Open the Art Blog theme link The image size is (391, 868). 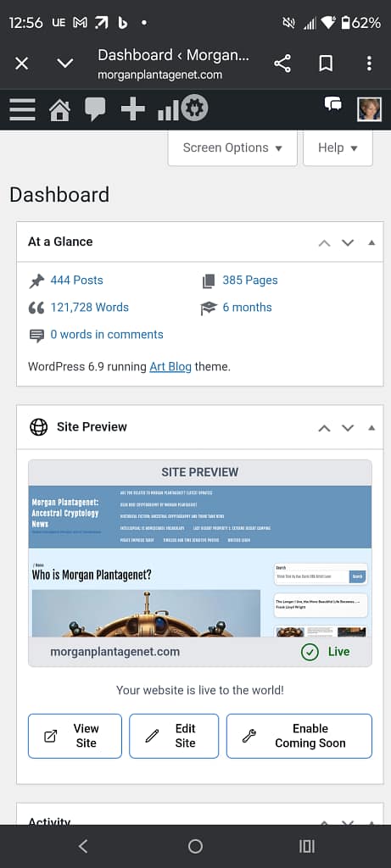click(x=170, y=366)
